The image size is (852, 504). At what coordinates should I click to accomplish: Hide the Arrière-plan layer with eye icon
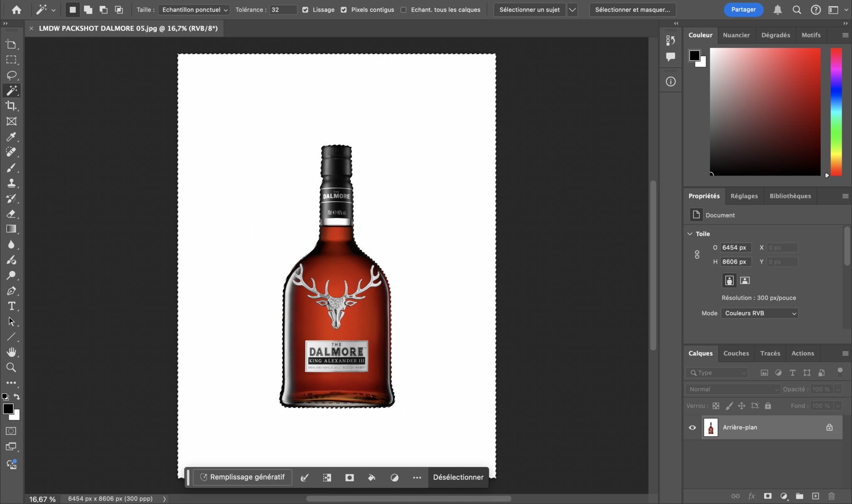[x=692, y=427]
